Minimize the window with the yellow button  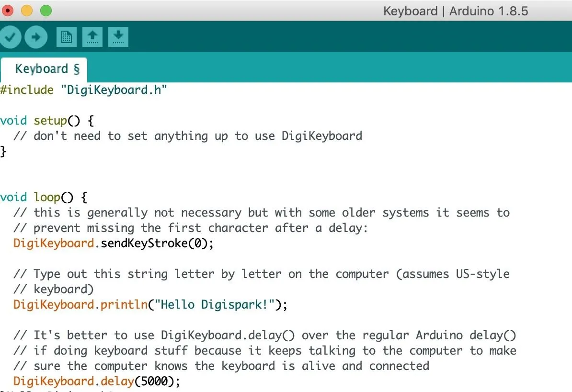click(x=27, y=11)
